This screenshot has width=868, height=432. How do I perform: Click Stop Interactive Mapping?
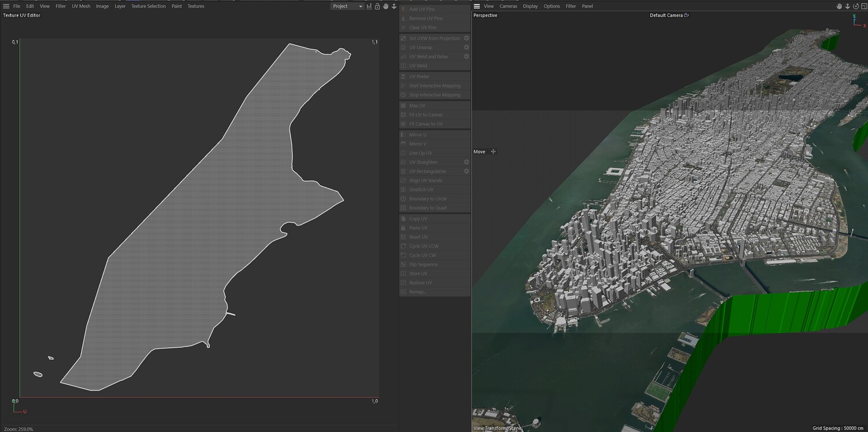click(x=435, y=95)
